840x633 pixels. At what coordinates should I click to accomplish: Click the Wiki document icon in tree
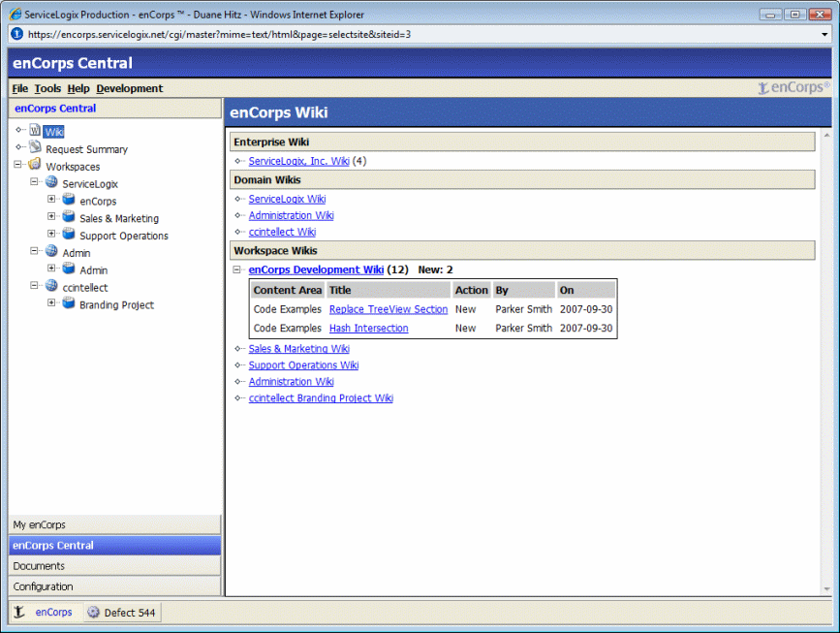tap(35, 130)
